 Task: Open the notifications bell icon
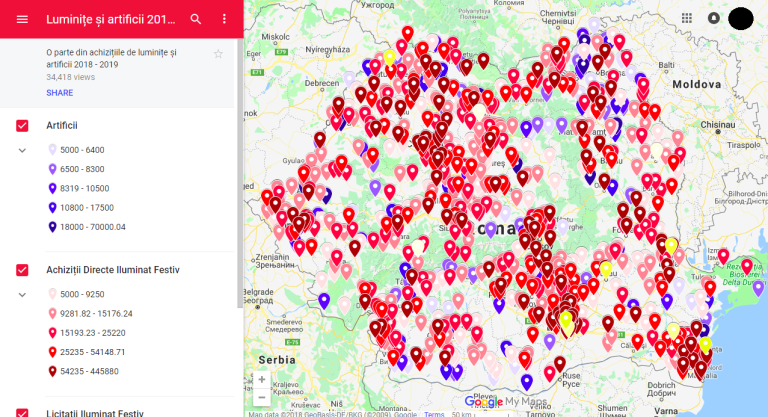714,18
